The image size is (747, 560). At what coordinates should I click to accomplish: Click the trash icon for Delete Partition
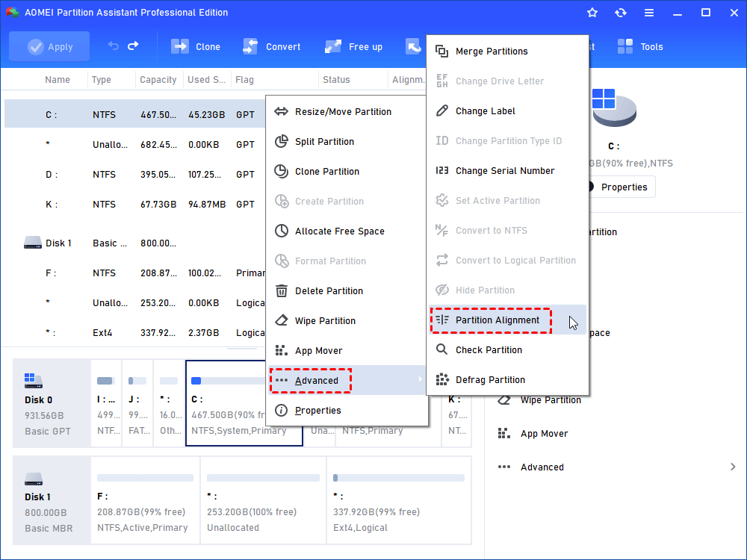[x=282, y=290]
